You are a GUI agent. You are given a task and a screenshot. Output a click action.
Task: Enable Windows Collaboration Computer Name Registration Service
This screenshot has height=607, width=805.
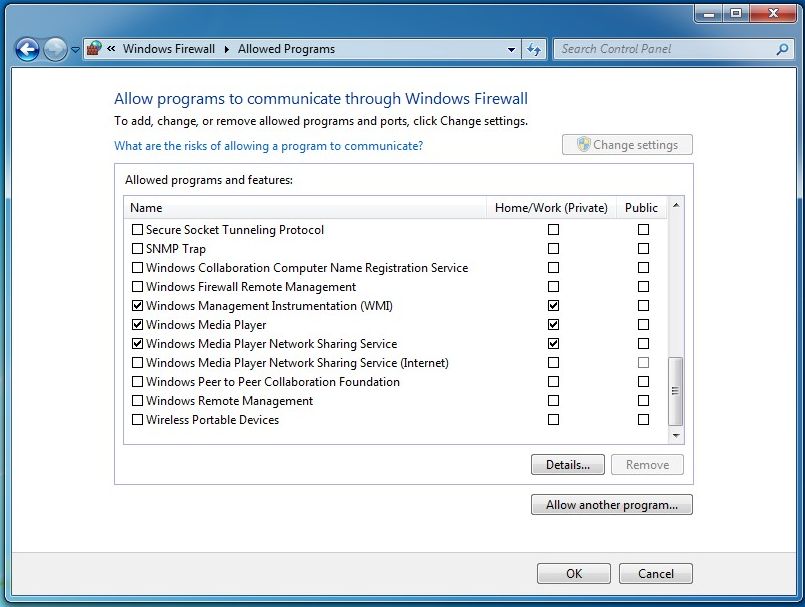(137, 268)
